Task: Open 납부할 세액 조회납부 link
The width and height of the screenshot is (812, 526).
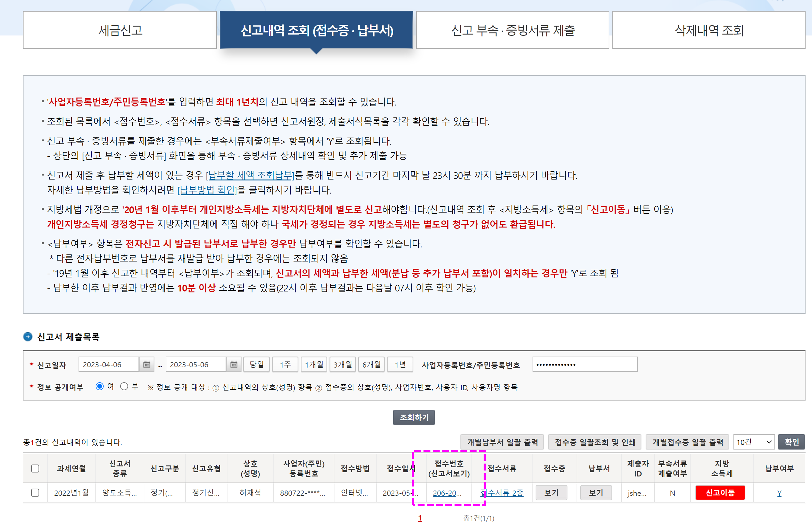Action: [250, 175]
